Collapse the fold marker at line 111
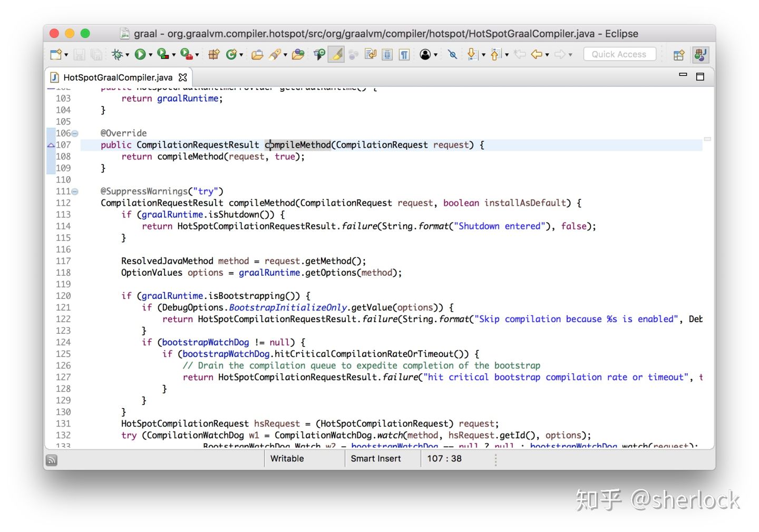The image size is (759, 532). pyautogui.click(x=75, y=191)
